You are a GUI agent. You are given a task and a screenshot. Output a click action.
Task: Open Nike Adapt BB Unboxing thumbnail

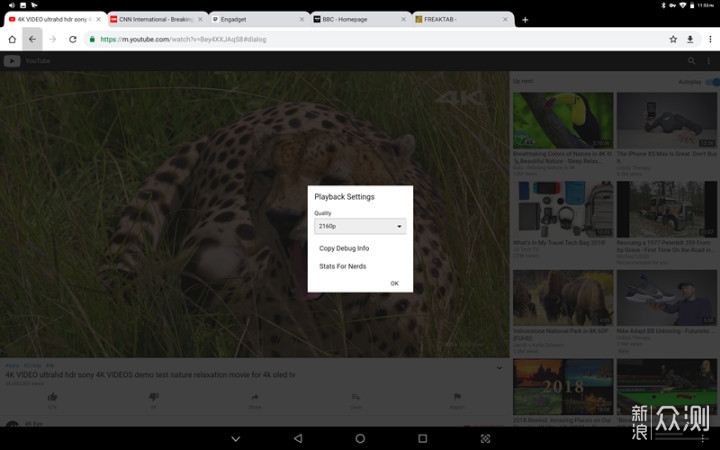pos(666,298)
